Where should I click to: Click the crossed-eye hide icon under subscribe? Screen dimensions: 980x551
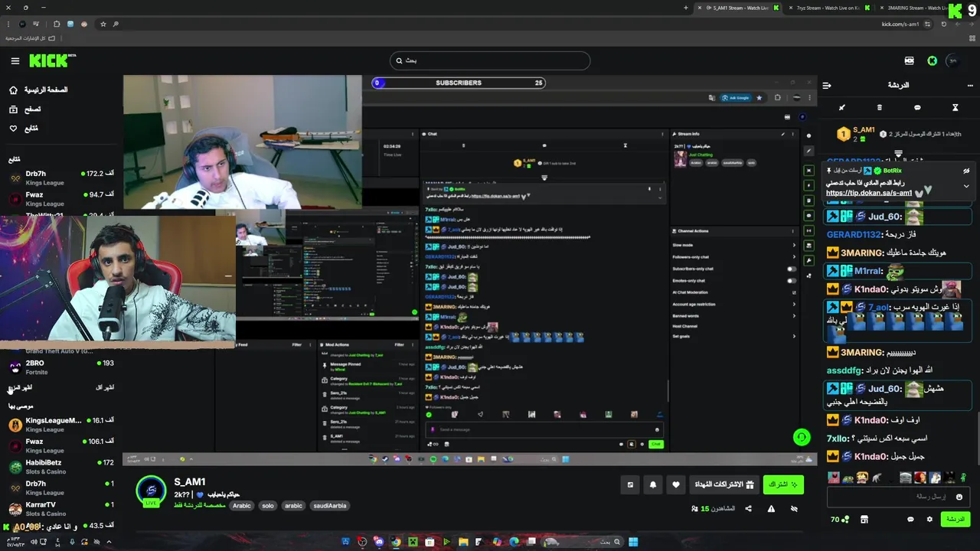pyautogui.click(x=794, y=508)
